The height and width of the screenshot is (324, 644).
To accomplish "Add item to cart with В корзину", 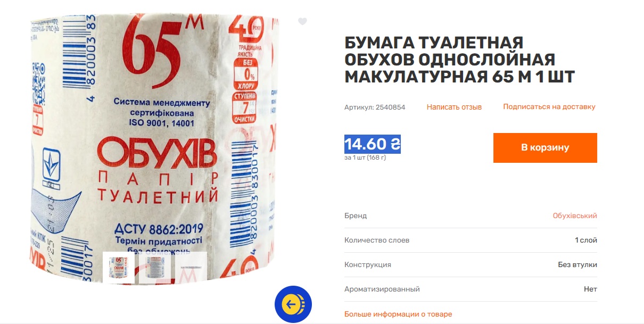I will pyautogui.click(x=545, y=147).
